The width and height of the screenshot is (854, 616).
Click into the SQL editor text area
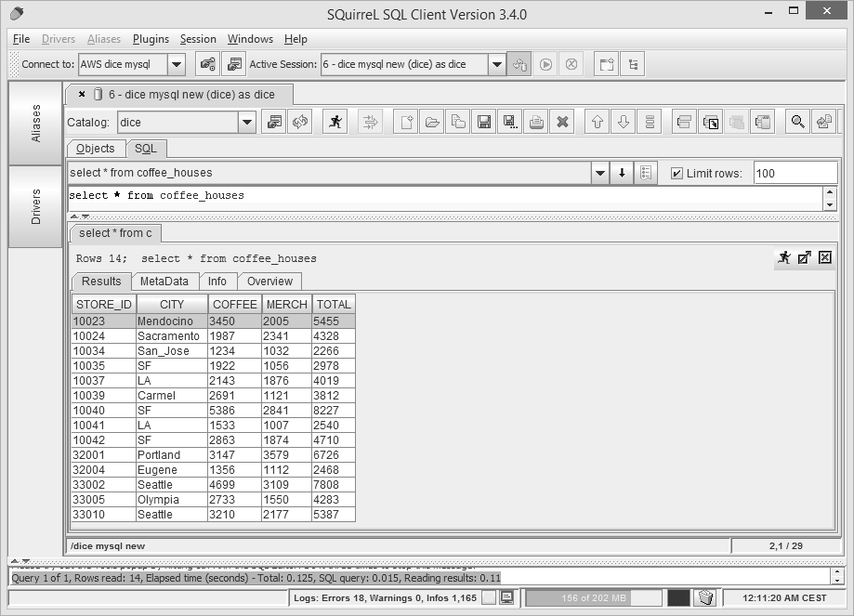coord(445,198)
